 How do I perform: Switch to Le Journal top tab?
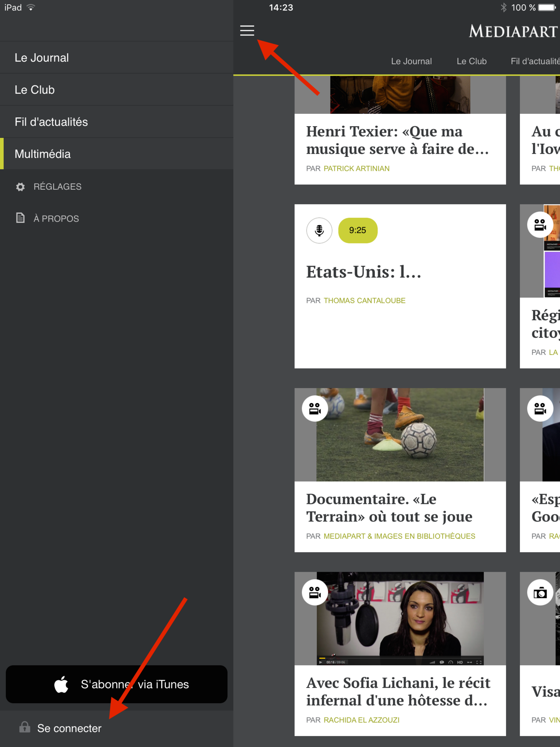[x=411, y=61]
